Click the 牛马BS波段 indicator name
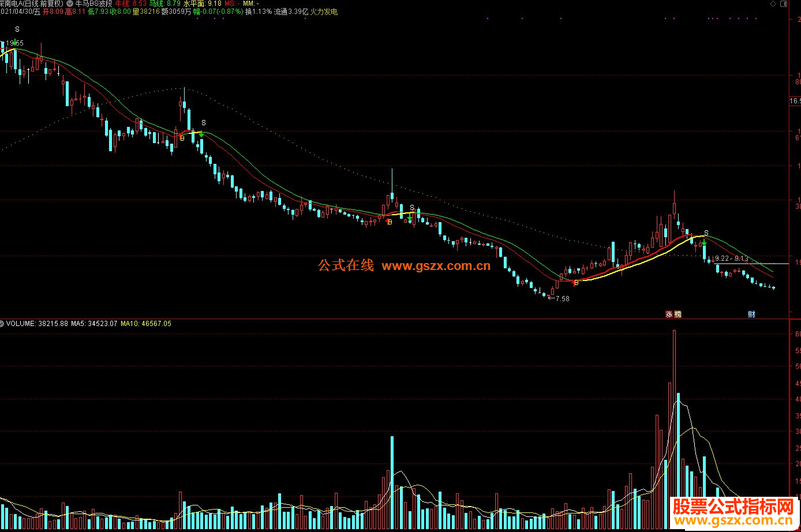801x532 pixels. click(93, 3)
